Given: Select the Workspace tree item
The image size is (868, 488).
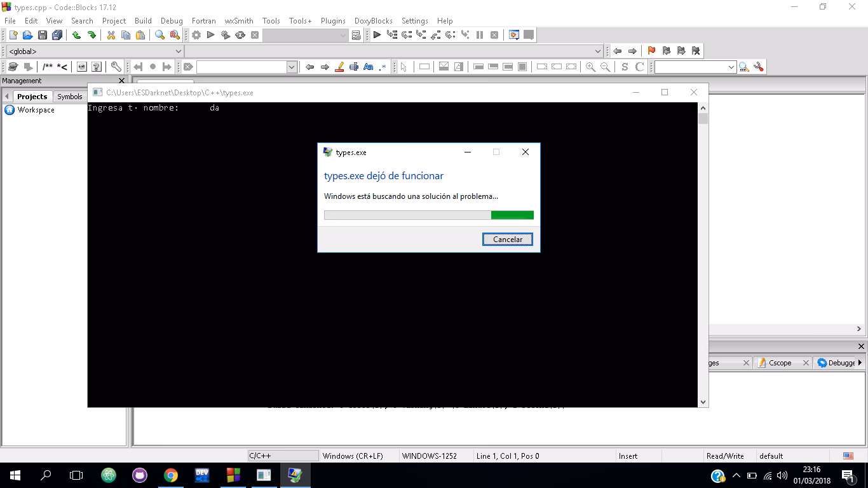Looking at the screenshot, I should [x=36, y=110].
